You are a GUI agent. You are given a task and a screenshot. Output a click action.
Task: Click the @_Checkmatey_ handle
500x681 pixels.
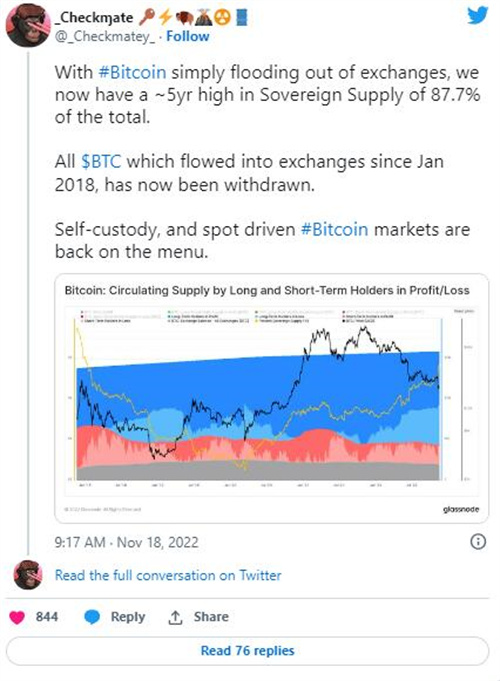coord(105,36)
